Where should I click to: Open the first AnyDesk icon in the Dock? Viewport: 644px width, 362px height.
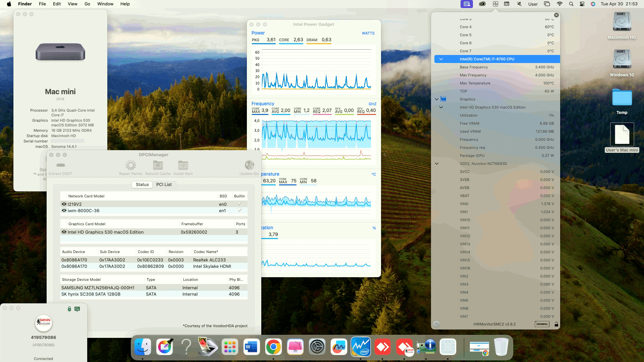click(382, 347)
